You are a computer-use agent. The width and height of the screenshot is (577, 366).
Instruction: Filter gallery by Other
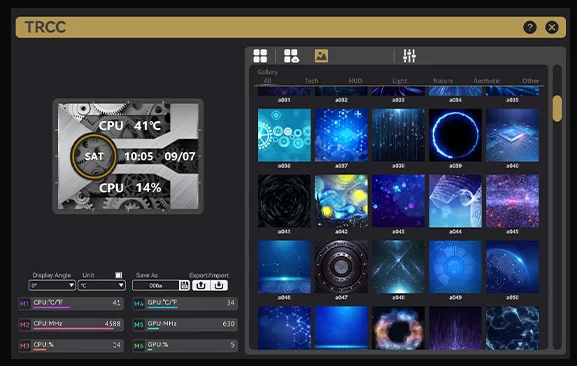click(531, 81)
